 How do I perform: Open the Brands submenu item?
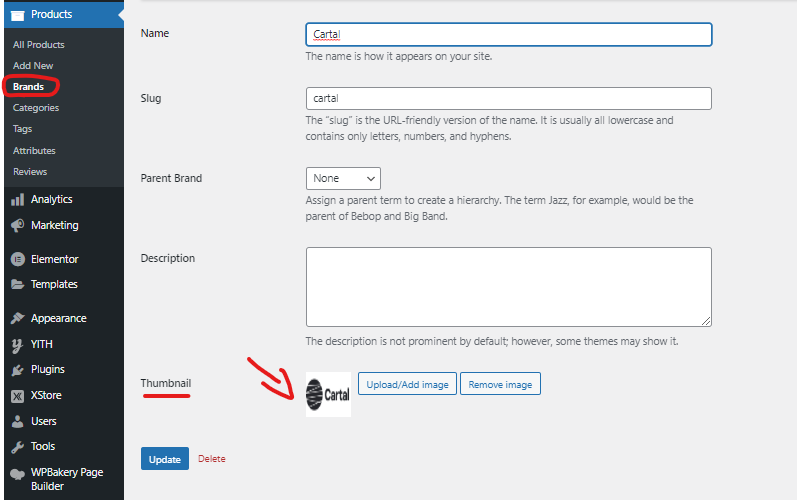[28, 87]
